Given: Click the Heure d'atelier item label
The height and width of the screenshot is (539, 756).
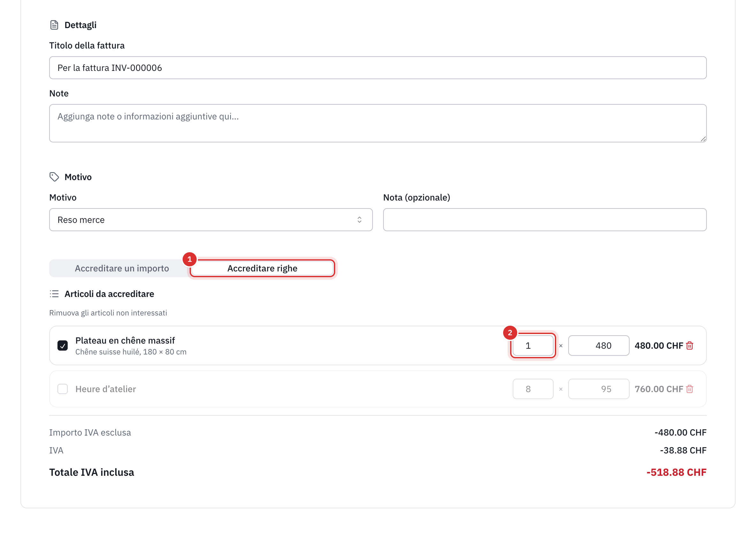Looking at the screenshot, I should click(x=106, y=389).
